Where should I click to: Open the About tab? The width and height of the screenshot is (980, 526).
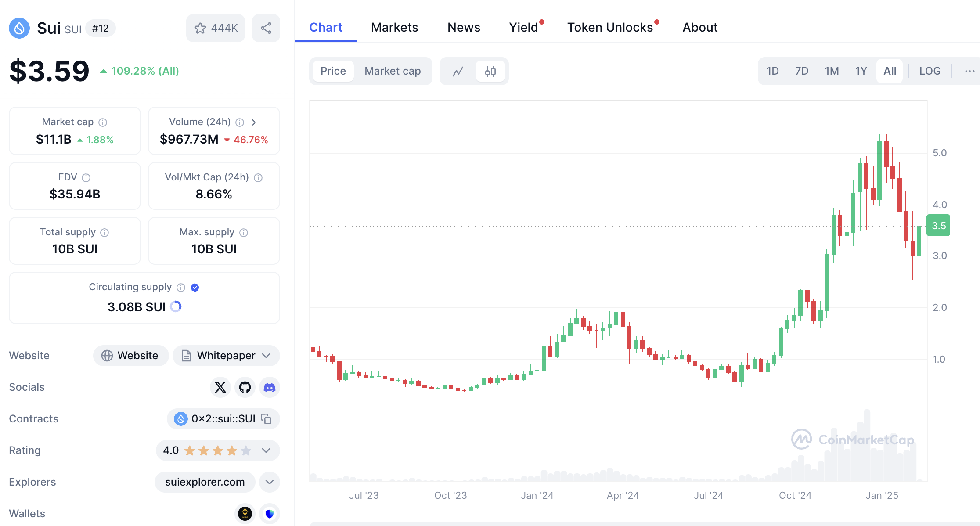click(700, 27)
